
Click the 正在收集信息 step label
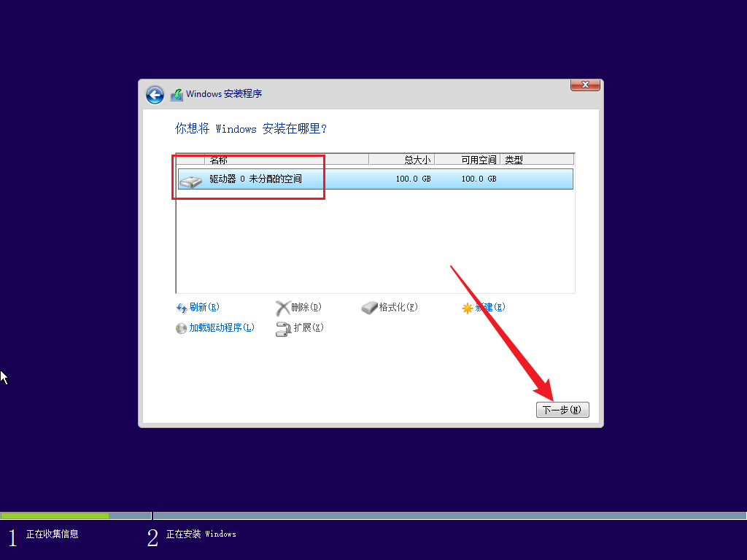[x=53, y=534]
